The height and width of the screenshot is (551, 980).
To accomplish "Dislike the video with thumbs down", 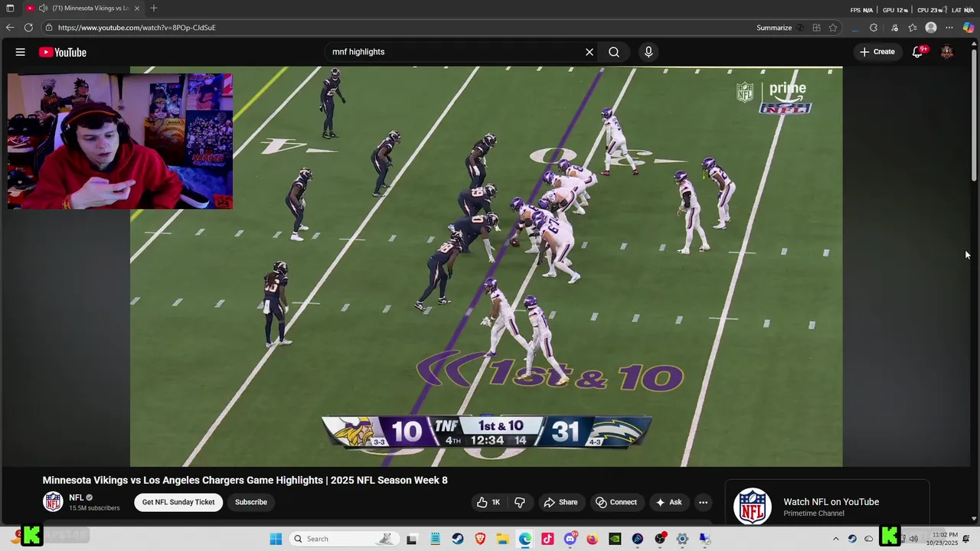I will [520, 502].
